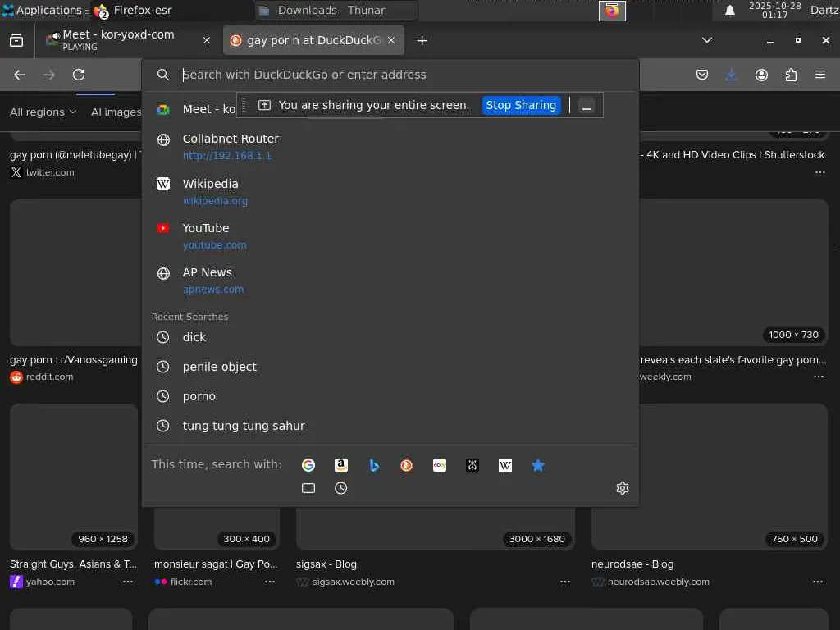Search this time with eBay
Image resolution: width=840 pixels, height=630 pixels.
(x=440, y=465)
